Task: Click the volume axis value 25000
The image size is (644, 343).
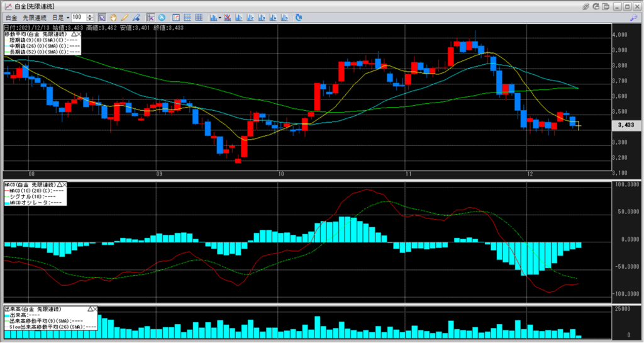Action: pos(623,309)
